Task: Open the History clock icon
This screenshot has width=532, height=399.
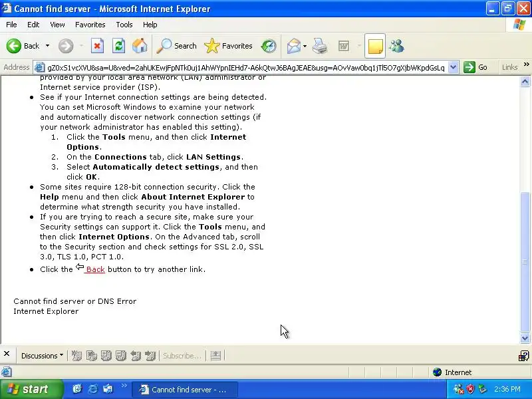Action: pyautogui.click(x=269, y=46)
